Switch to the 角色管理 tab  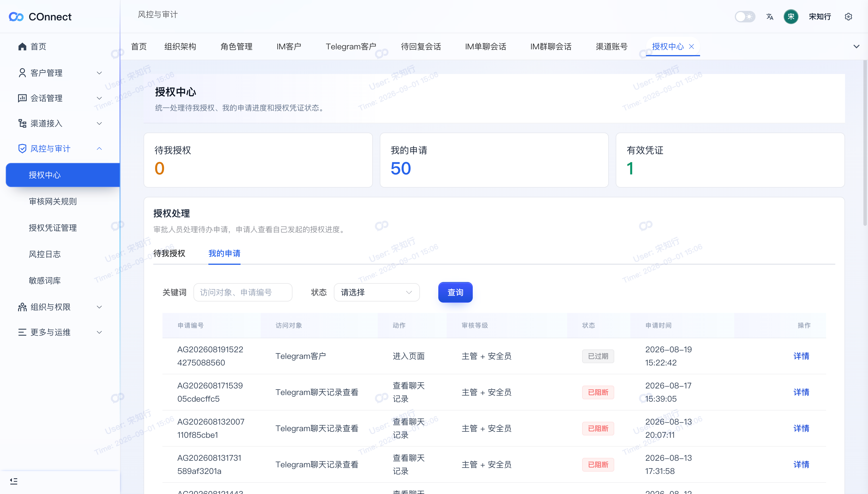[236, 46]
